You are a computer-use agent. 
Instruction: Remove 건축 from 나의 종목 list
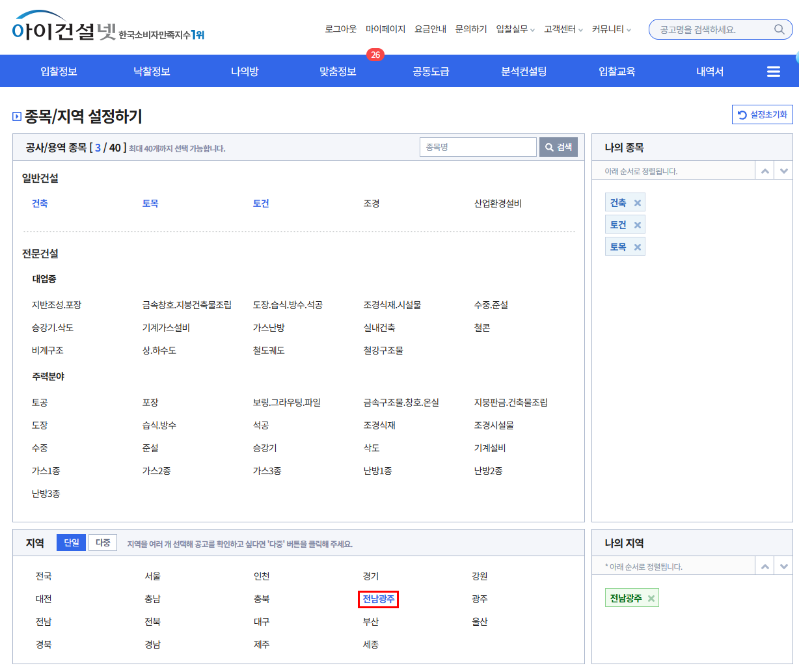tap(638, 203)
